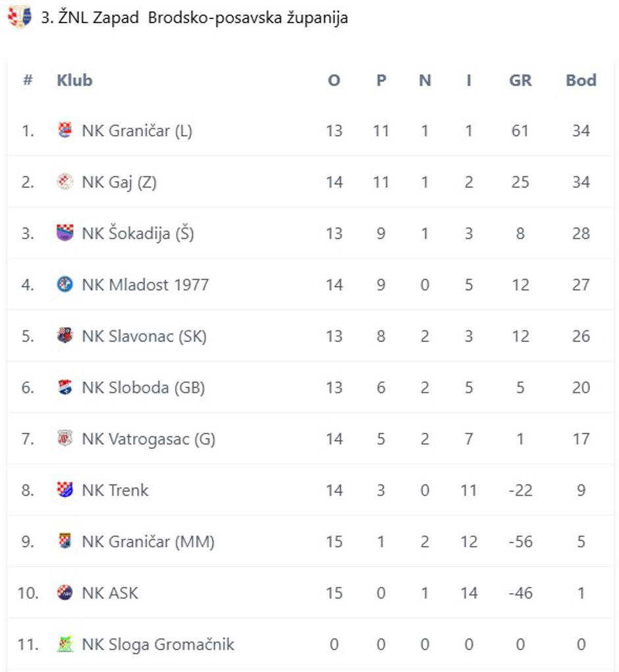Screen dimensions: 619x672
Task: Click the NK Sloboda (GB) club crest
Action: coord(65,387)
